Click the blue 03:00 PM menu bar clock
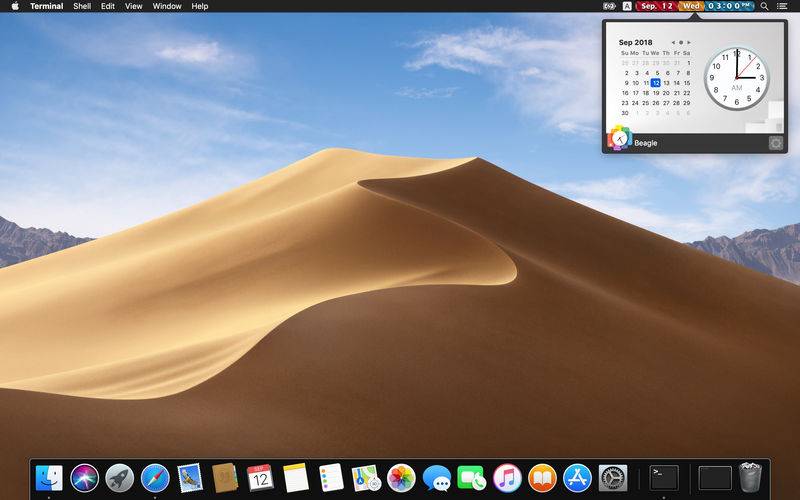This screenshot has height=500, width=800. [730, 6]
